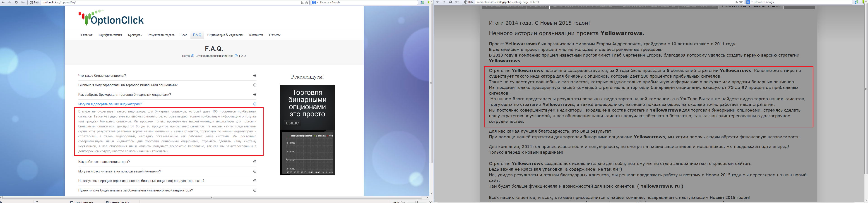Click RSS feed icon in right browser address bar
868x203 pixels.
pyautogui.click(x=736, y=2)
